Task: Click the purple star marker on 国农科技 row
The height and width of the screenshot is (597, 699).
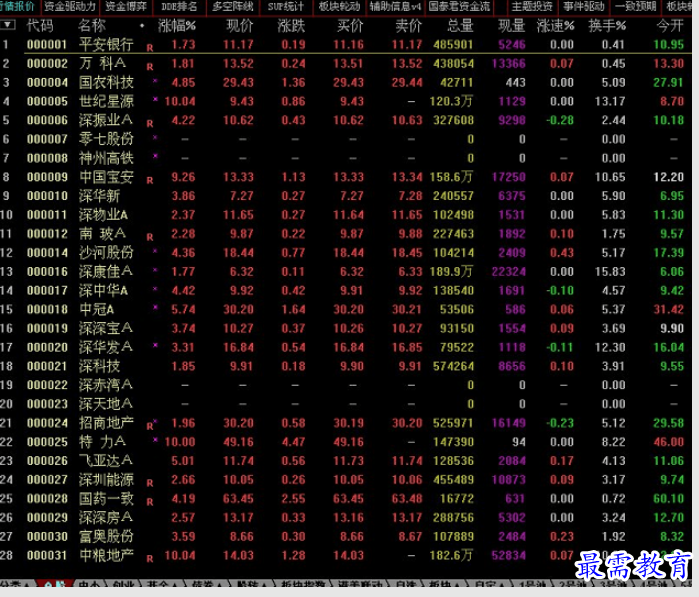Action: coord(155,81)
